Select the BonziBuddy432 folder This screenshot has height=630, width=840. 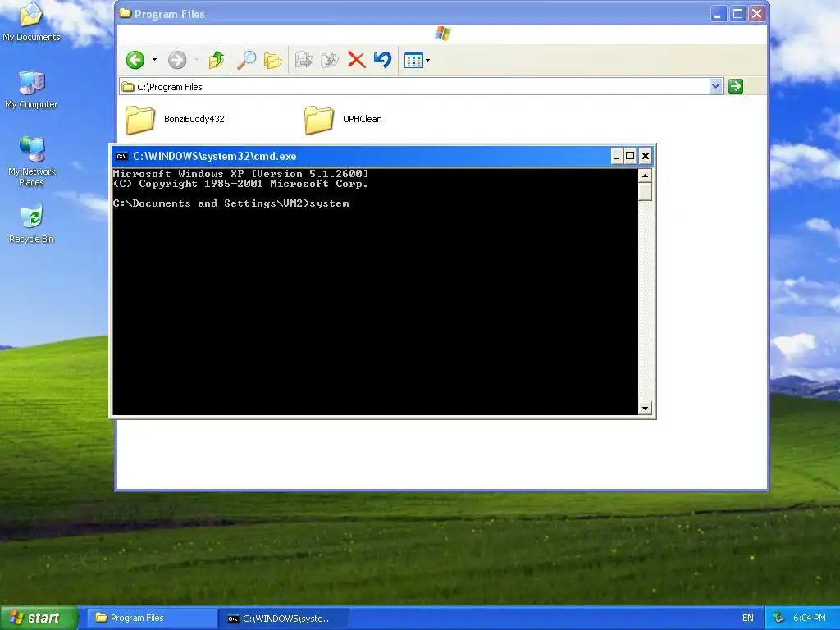pyautogui.click(x=176, y=119)
